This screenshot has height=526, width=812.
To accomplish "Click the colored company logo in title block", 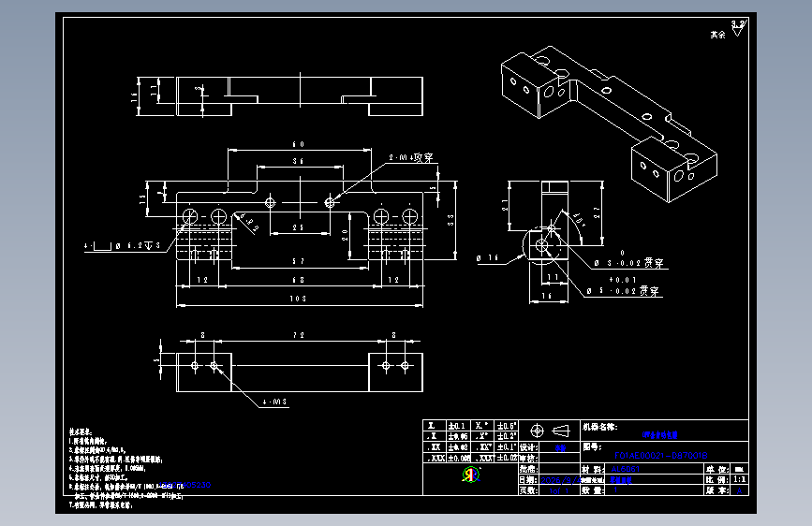I will (471, 475).
